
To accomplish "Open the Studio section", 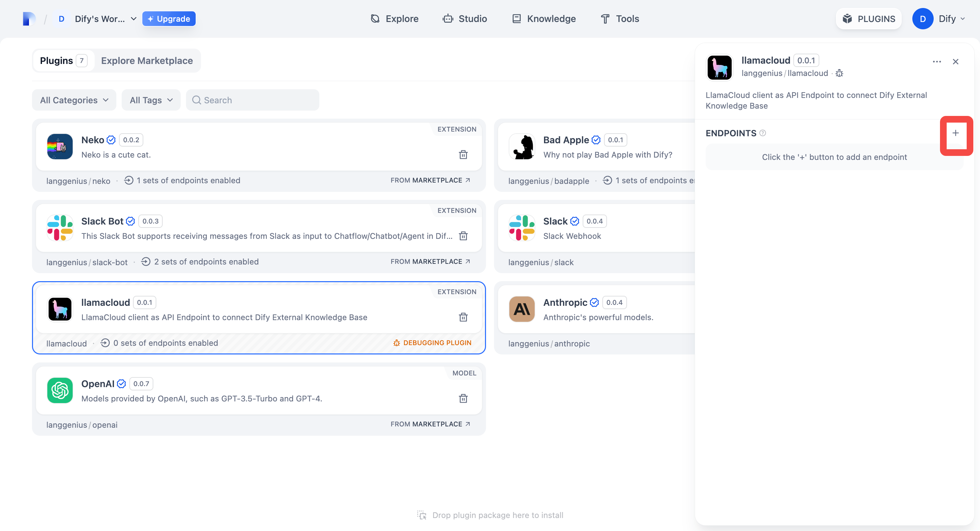I will [x=465, y=19].
